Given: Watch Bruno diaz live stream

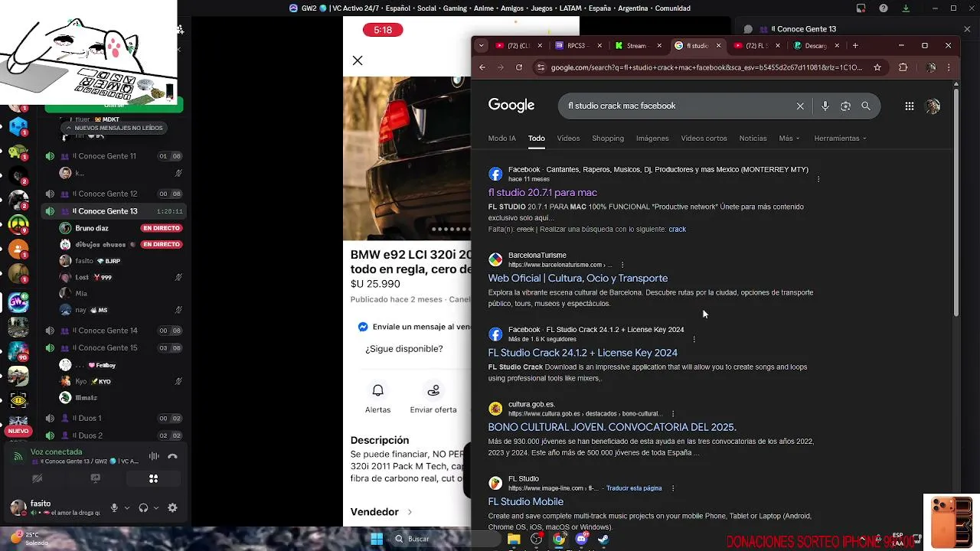Looking at the screenshot, I should (161, 228).
